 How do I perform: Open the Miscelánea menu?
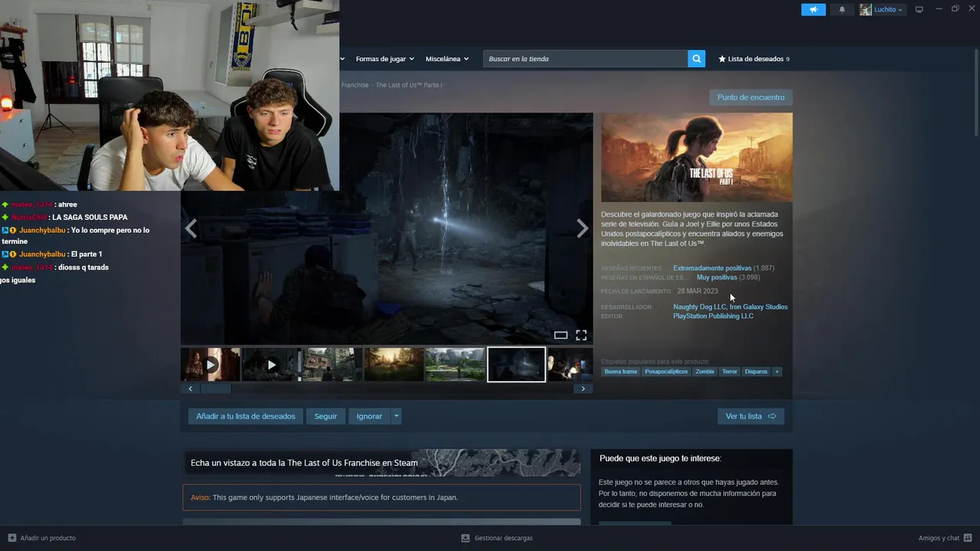pos(447,59)
